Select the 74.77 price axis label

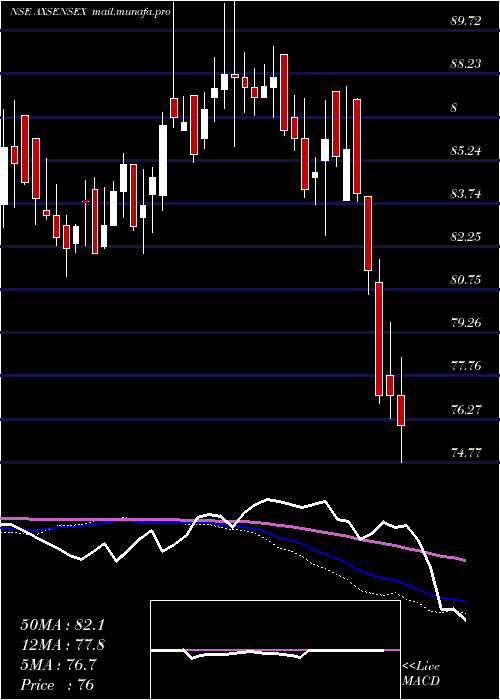pos(466,452)
